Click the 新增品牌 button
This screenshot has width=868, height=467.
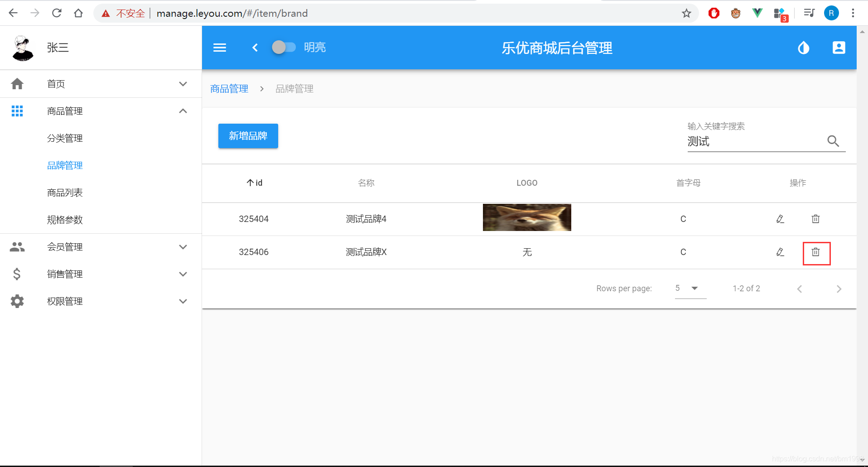tap(248, 135)
